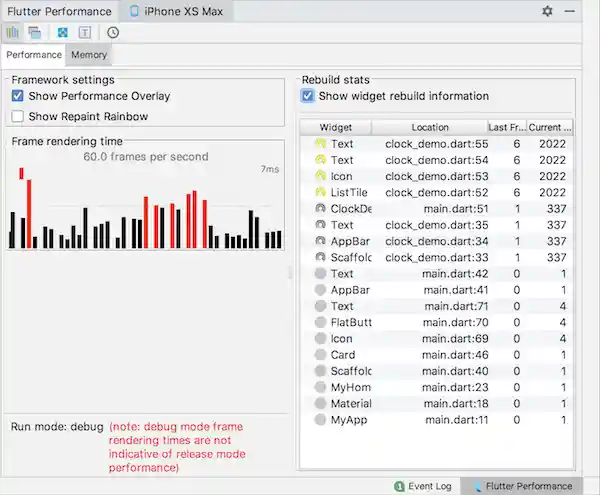The image size is (600, 495).
Task: Click the 7ms chart scale label
Action: coord(270,169)
